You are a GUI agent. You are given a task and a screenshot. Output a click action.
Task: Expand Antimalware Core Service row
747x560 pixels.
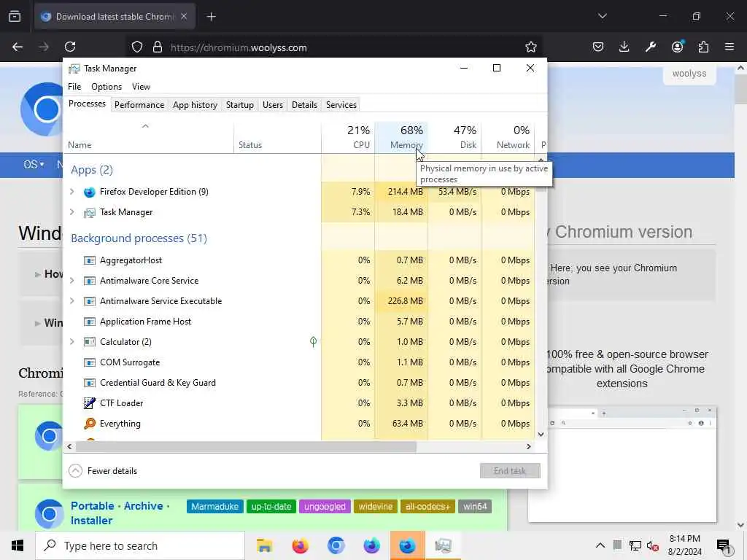click(72, 281)
